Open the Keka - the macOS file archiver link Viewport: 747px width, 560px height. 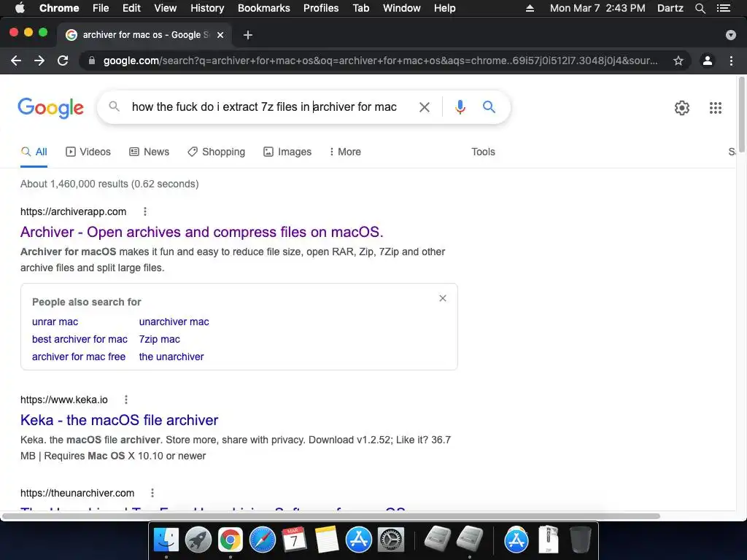[119, 420]
